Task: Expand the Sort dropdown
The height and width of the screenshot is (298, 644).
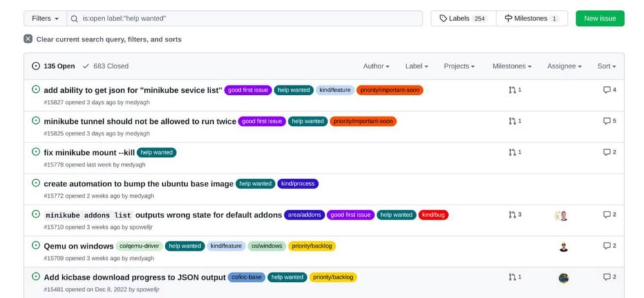Action: point(607,66)
